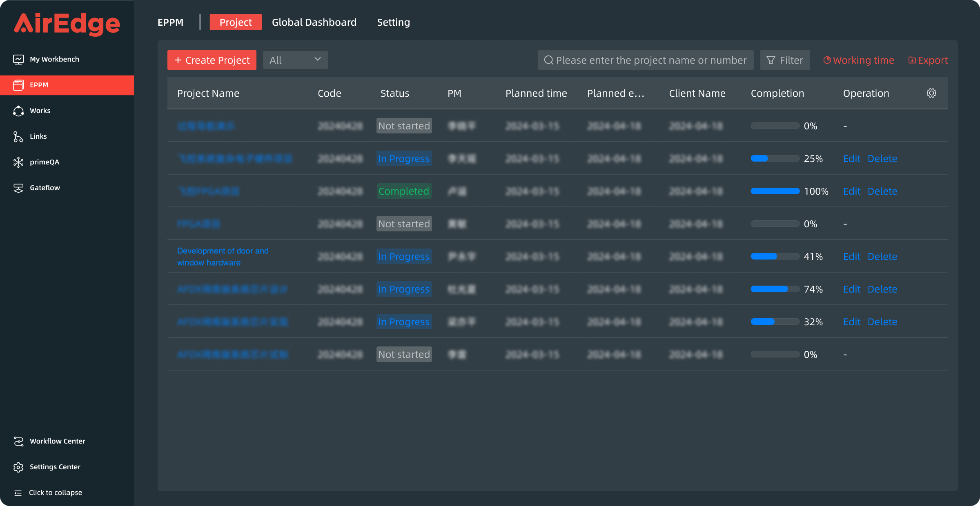Open the Setting tab
This screenshot has width=980, height=506.
click(x=393, y=22)
